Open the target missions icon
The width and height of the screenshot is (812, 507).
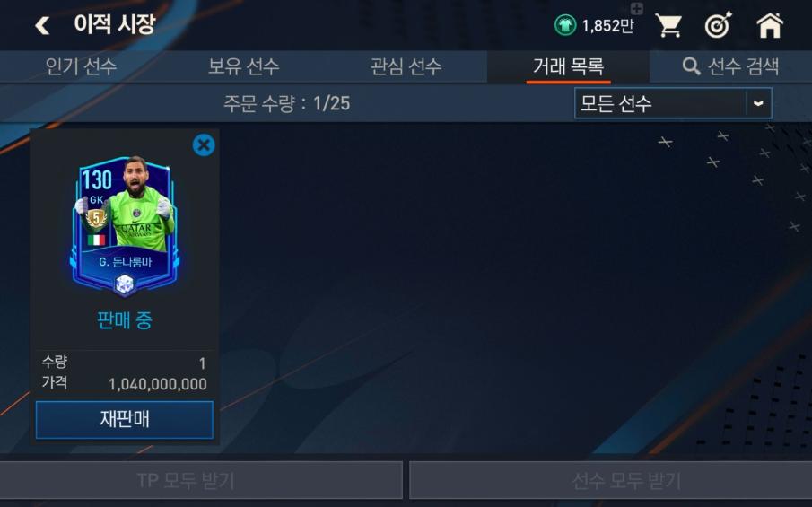pos(719,25)
